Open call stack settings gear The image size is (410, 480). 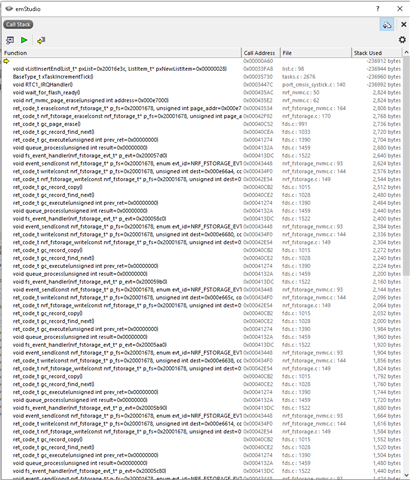click(x=402, y=40)
